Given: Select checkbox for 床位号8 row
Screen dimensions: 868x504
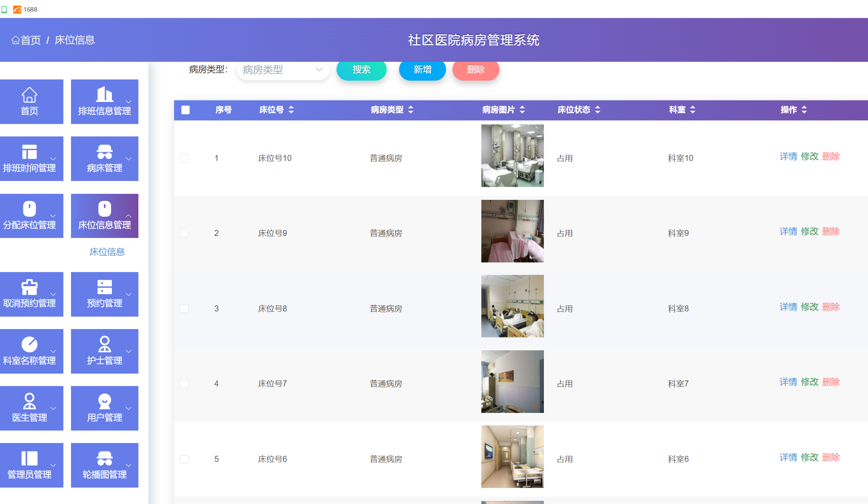Looking at the screenshot, I should point(184,309).
